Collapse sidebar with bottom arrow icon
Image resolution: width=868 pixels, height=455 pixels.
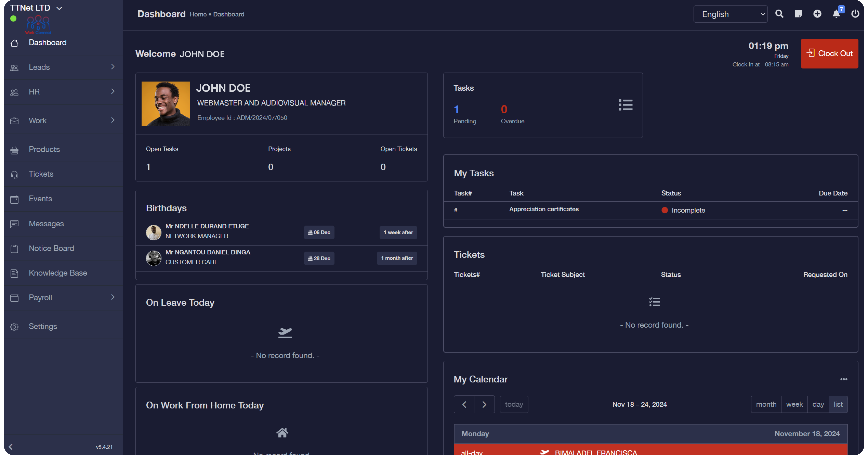point(11,447)
